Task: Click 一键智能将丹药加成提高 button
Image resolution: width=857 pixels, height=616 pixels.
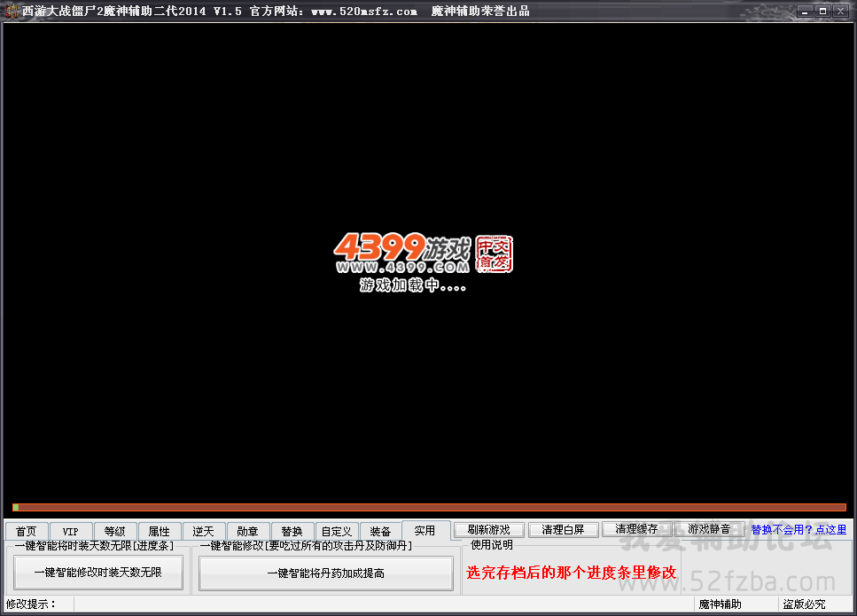Action: 326,573
